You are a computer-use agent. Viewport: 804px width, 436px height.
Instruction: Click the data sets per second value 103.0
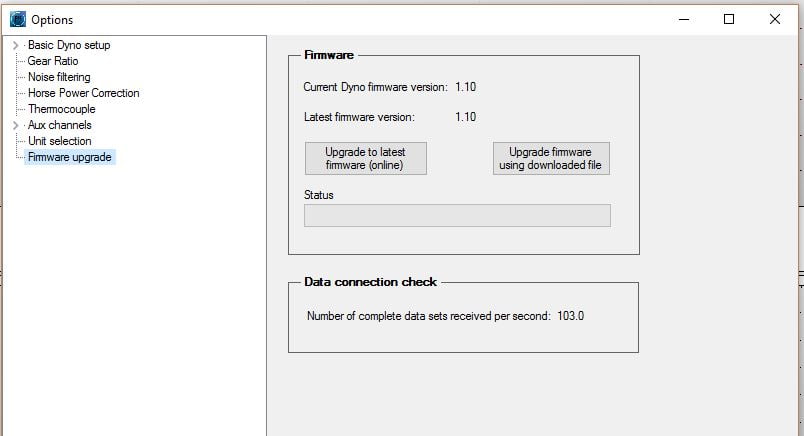(571, 316)
